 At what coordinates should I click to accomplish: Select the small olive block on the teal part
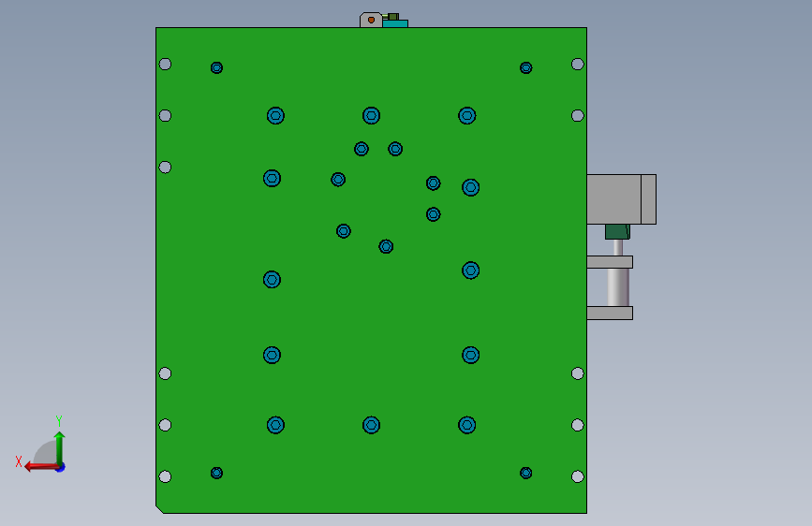coord(393,17)
